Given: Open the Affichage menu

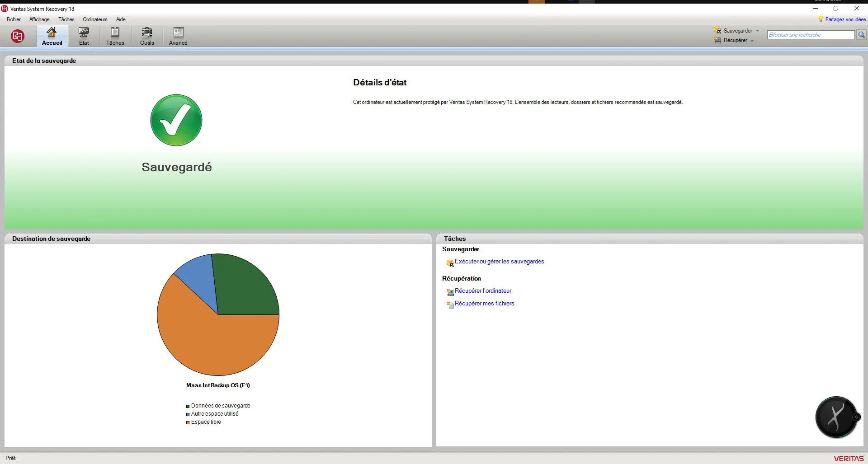Looking at the screenshot, I should (39, 19).
